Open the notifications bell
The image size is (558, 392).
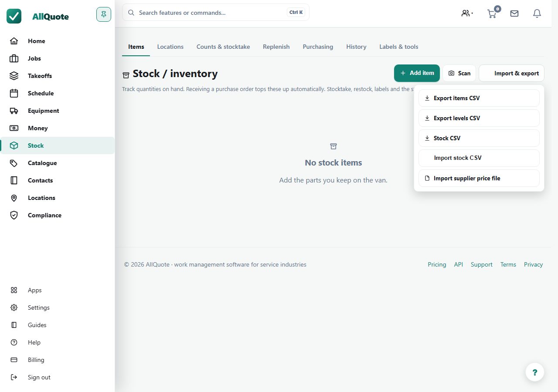537,14
